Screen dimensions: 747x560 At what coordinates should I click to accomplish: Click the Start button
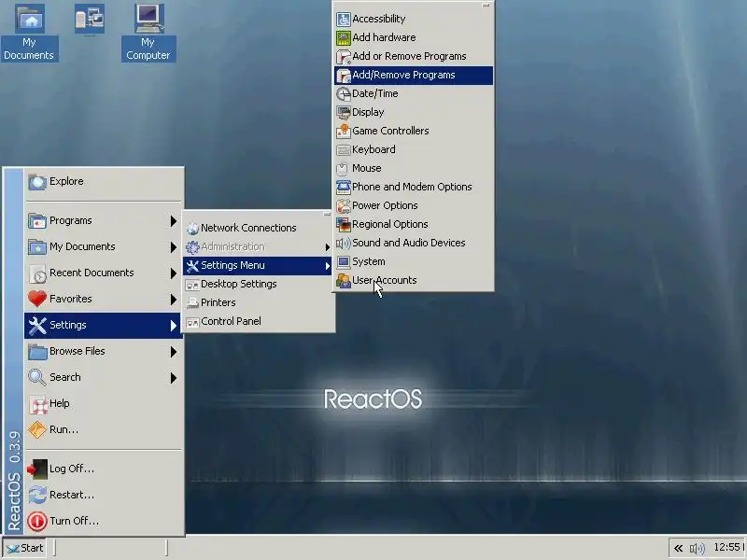pyautogui.click(x=26, y=548)
